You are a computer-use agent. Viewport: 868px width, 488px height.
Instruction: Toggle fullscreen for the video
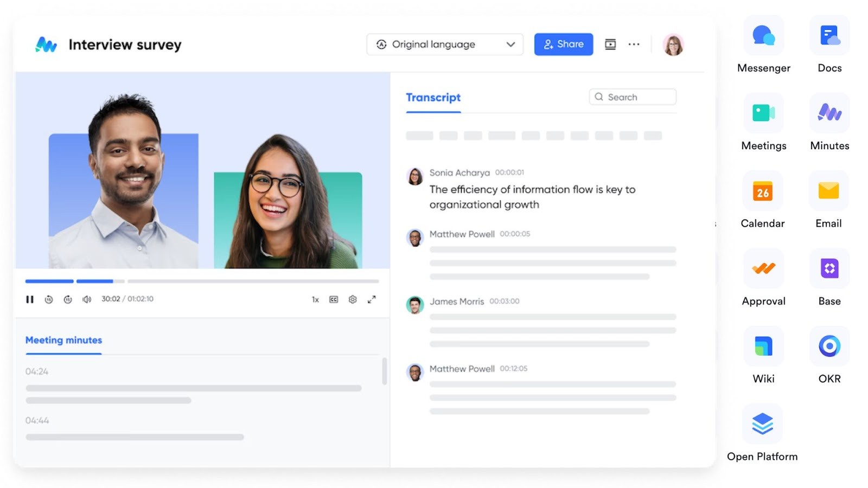pyautogui.click(x=372, y=299)
